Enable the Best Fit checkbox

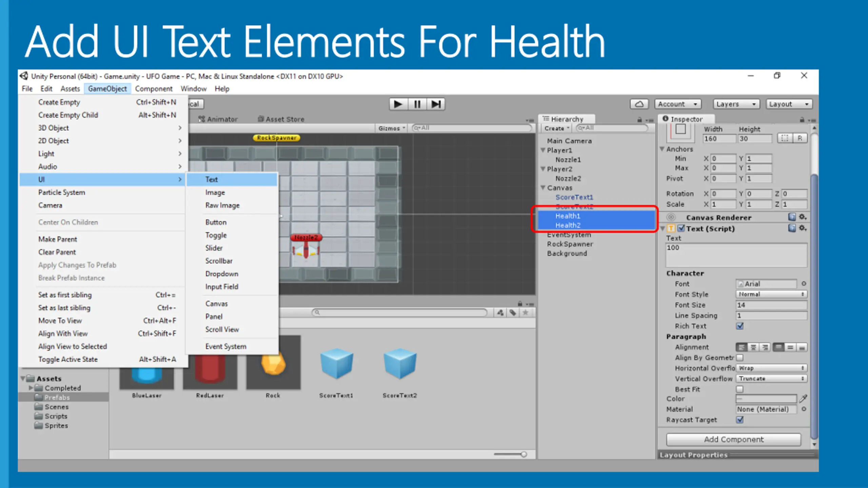(740, 389)
